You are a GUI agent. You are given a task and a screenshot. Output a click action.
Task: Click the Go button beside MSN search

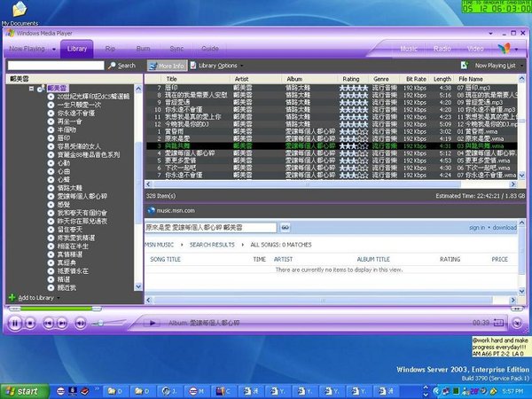285,228
